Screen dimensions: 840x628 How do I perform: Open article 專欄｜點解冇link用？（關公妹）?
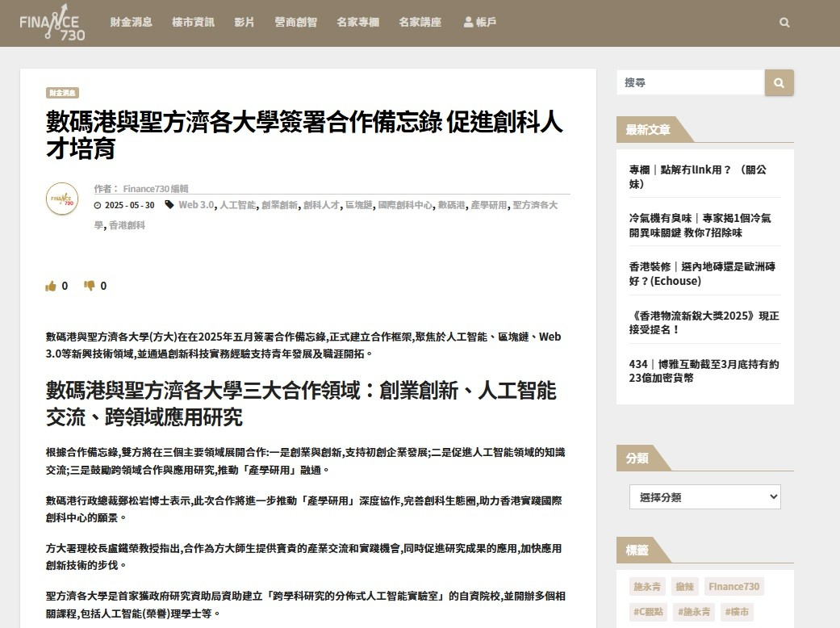tap(697, 177)
